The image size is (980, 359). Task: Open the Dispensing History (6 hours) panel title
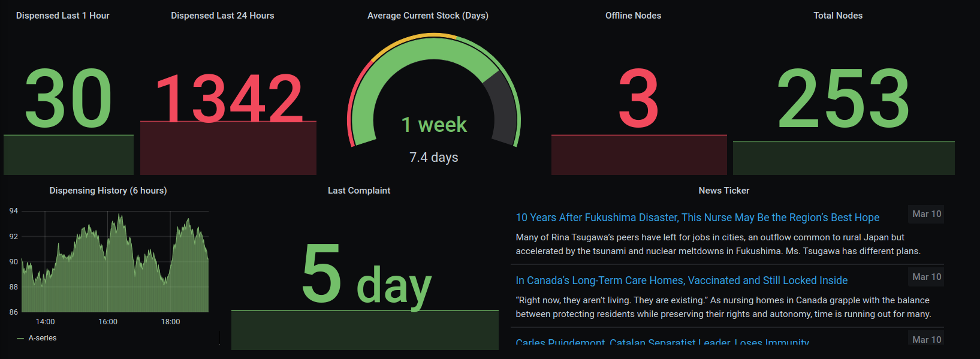coord(108,191)
